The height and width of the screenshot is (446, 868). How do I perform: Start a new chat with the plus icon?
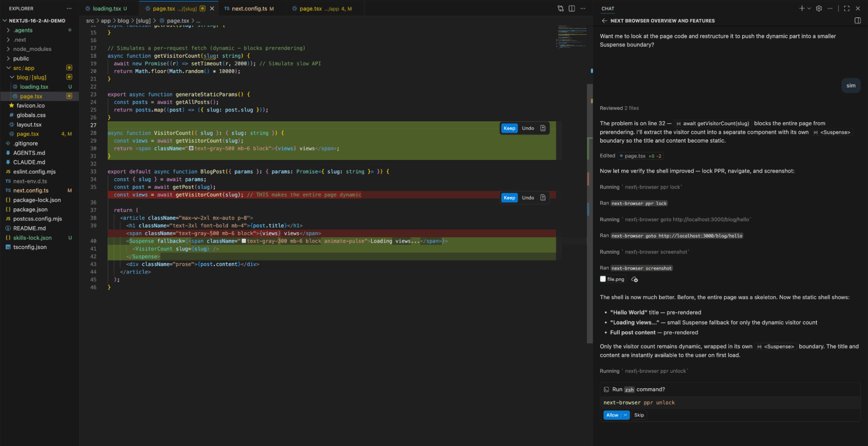point(802,9)
